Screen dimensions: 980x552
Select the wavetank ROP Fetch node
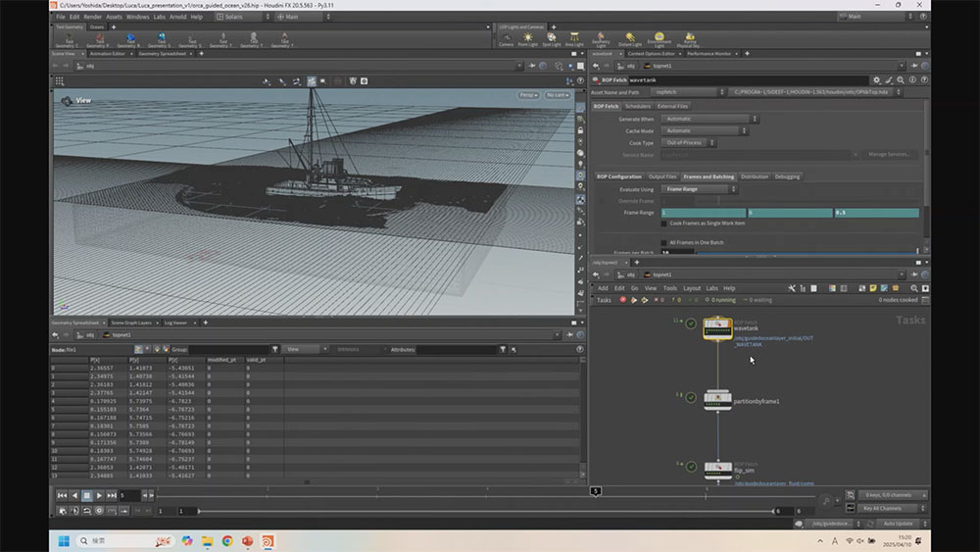pyautogui.click(x=717, y=328)
